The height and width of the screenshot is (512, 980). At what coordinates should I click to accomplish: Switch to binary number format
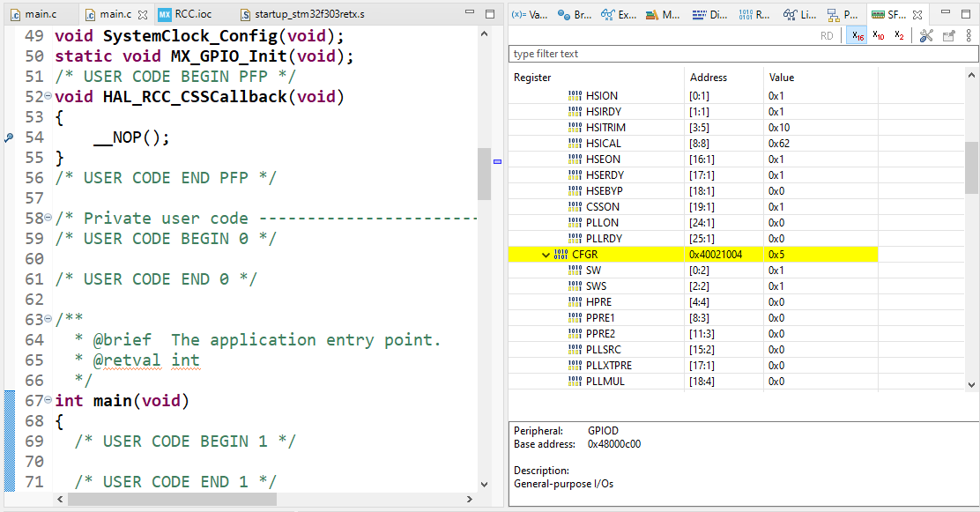tap(899, 35)
